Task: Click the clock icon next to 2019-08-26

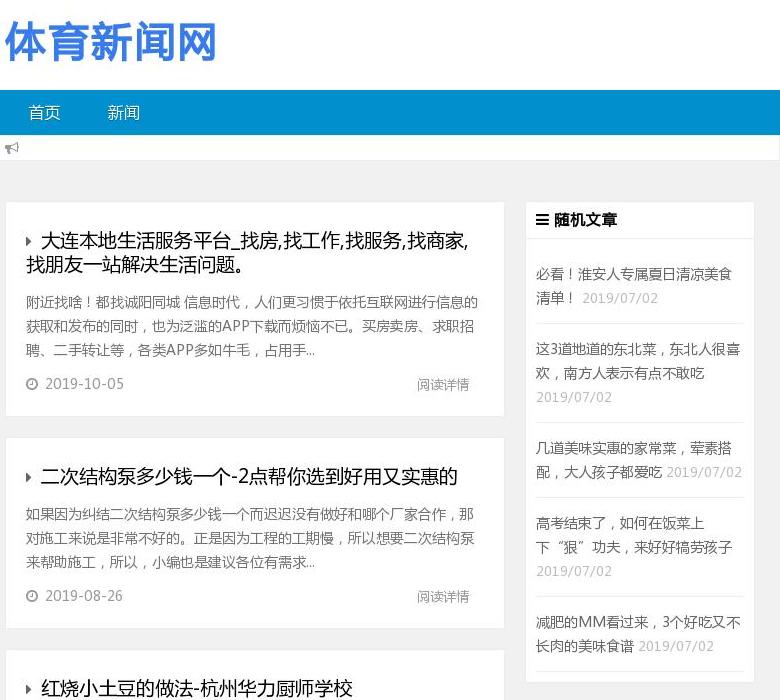Action: click(x=32, y=596)
